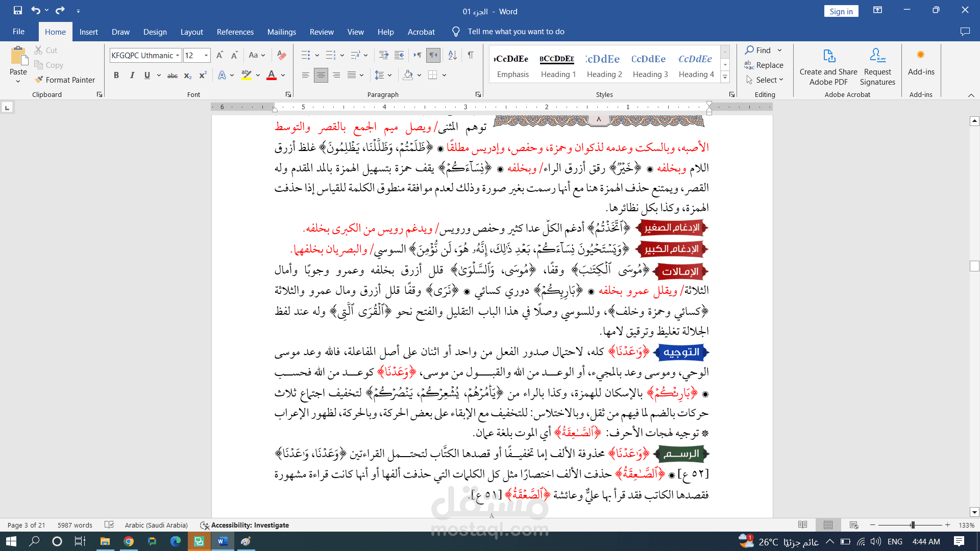Click the Sort icon
The image size is (980, 551).
452,55
